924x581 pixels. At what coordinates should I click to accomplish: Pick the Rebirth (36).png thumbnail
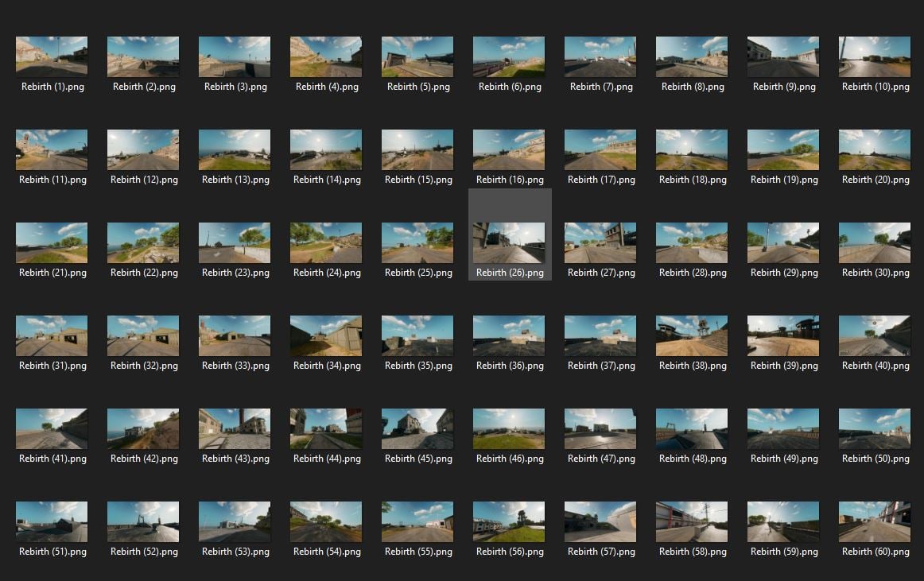[x=509, y=336]
